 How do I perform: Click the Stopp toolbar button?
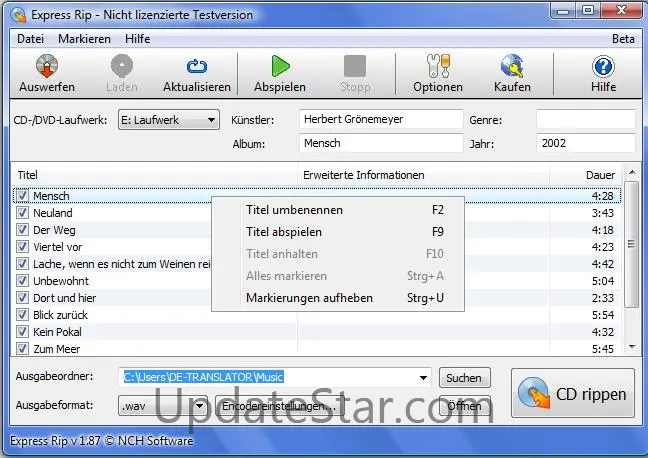(x=355, y=74)
